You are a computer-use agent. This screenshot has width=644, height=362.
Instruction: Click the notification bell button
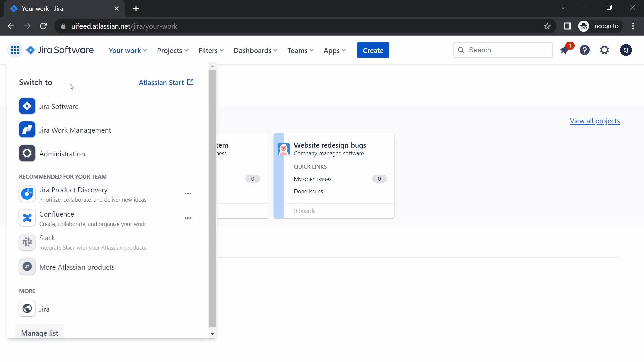tap(565, 50)
